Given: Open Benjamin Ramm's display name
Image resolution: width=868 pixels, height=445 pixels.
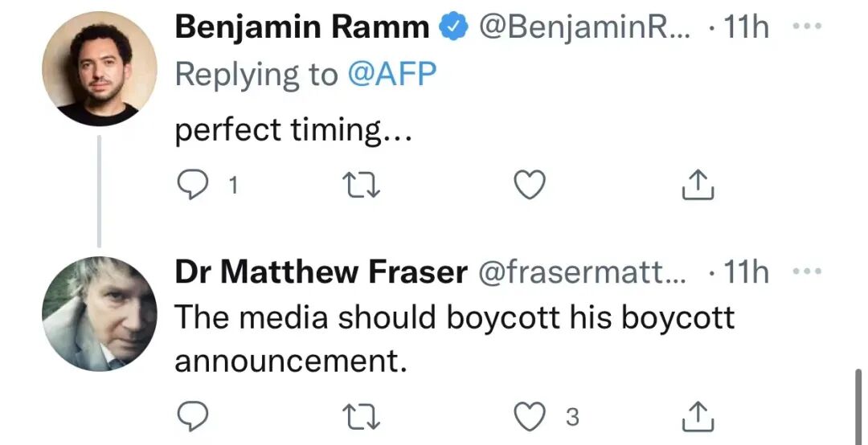Looking at the screenshot, I should tap(302, 28).
